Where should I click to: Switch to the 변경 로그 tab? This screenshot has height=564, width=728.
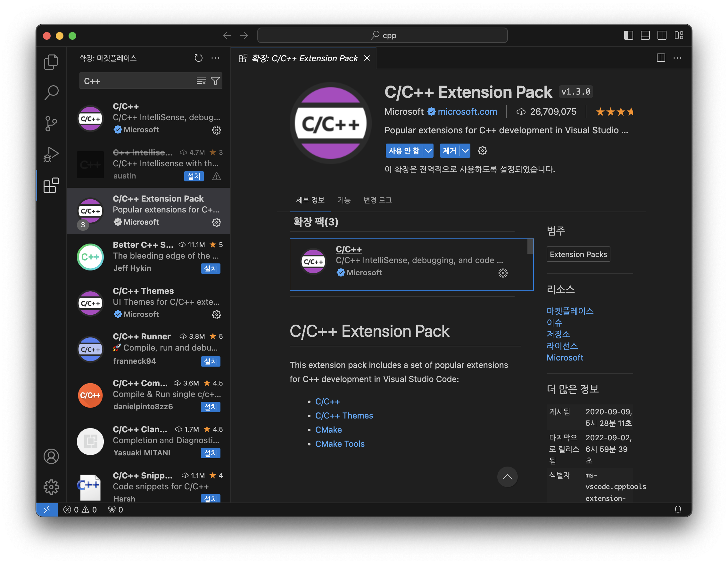tap(377, 200)
